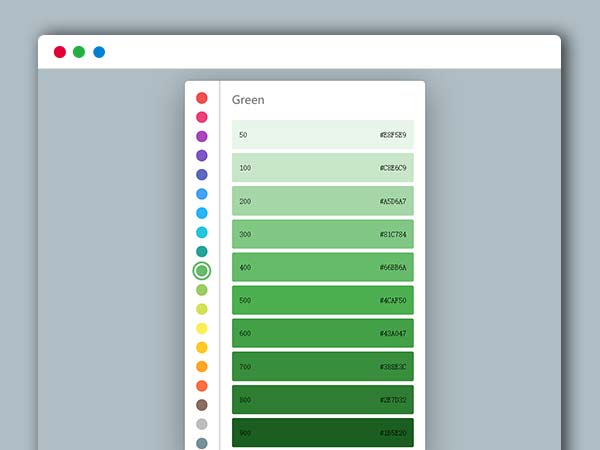The image size is (600, 450).
Task: Click the Green 500 swatch #4CAF50
Action: [322, 300]
